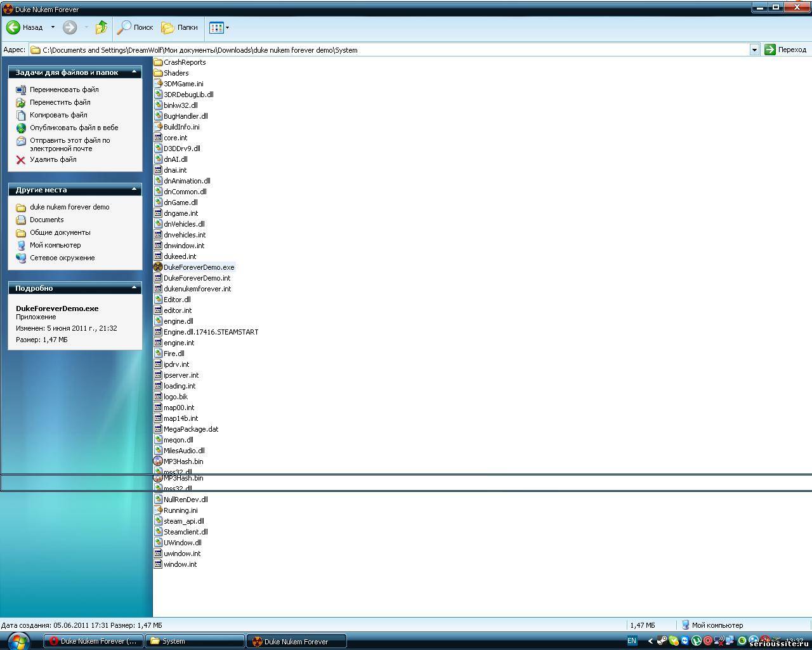Open Общие документы shared documents link
The height and width of the screenshot is (650, 812).
tap(60, 232)
